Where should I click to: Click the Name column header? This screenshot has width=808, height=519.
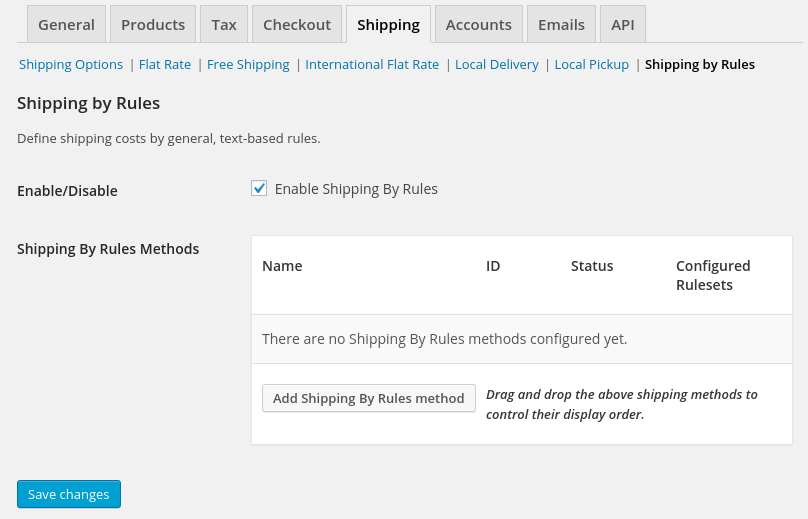tap(282, 266)
